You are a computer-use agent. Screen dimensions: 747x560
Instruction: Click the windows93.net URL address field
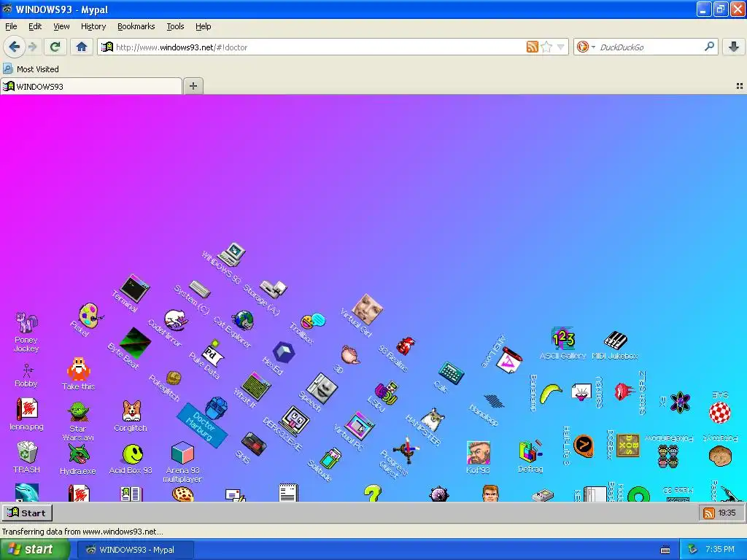click(x=320, y=47)
